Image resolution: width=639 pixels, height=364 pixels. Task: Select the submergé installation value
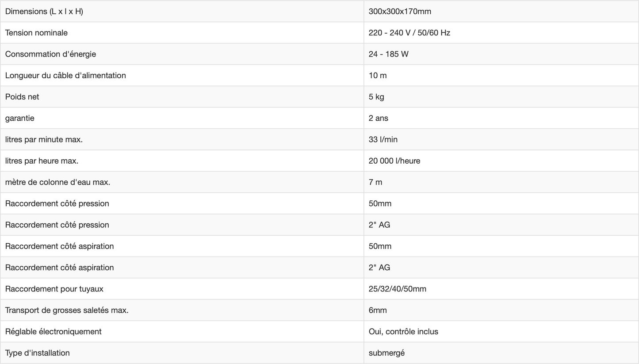click(x=386, y=353)
